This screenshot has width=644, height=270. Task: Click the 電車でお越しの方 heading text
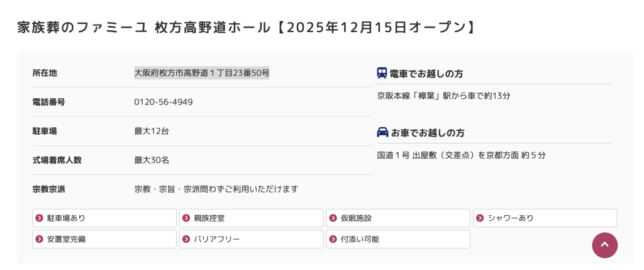click(x=426, y=74)
